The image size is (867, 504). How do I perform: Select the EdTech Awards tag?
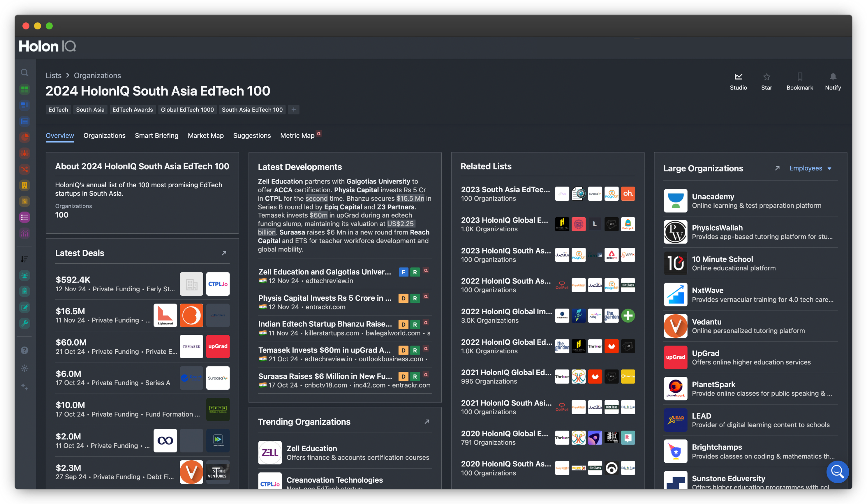coord(133,110)
